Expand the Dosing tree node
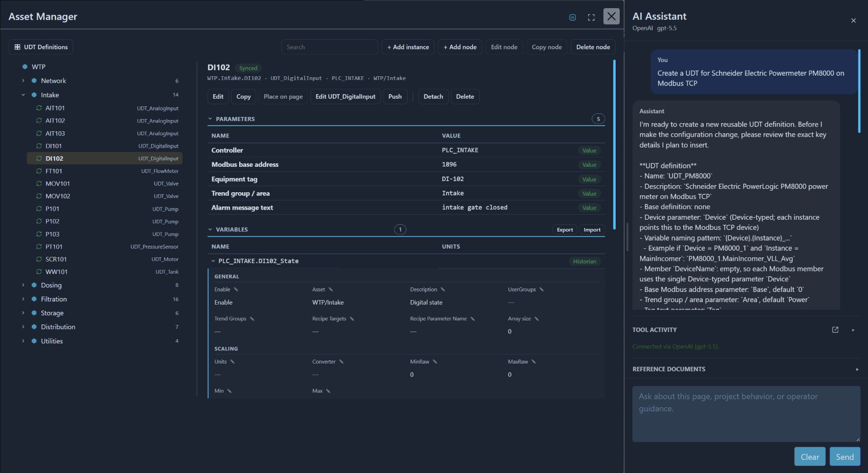Screen dimensions: 868x473 pos(23,285)
